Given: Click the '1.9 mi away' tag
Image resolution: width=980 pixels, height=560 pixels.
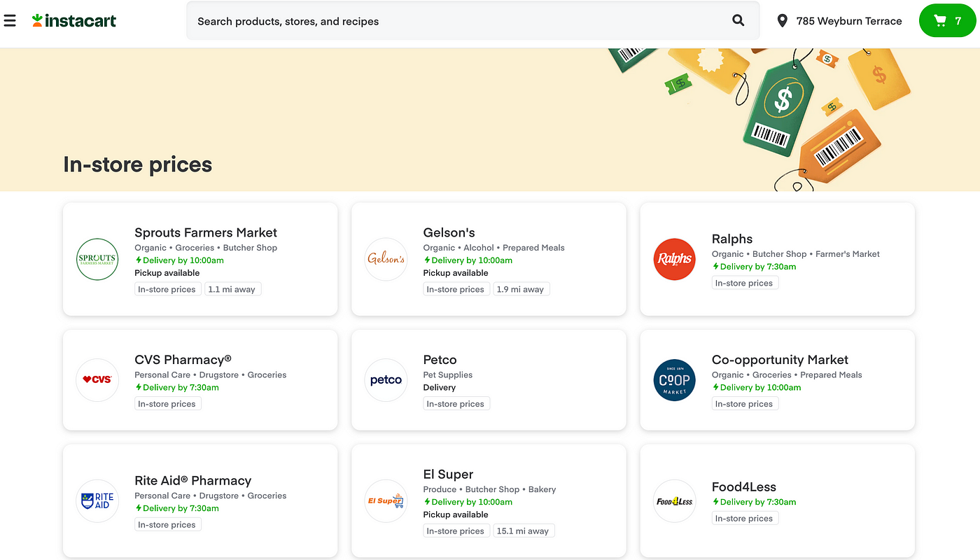Looking at the screenshot, I should [x=521, y=289].
